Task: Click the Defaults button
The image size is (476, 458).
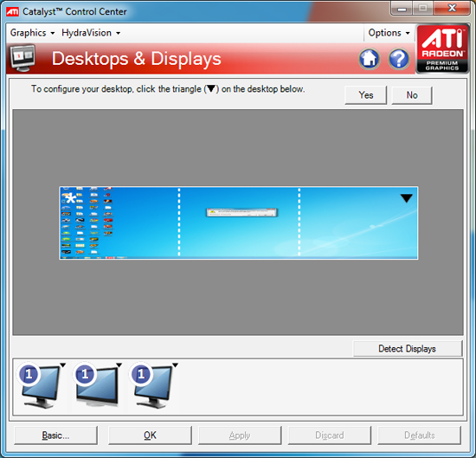Action: click(x=419, y=435)
